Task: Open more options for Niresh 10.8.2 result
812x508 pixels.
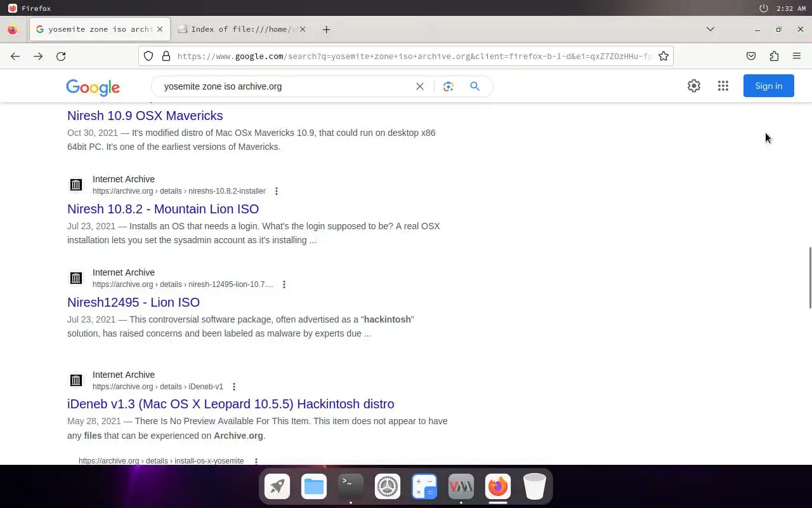Action: [x=276, y=191]
